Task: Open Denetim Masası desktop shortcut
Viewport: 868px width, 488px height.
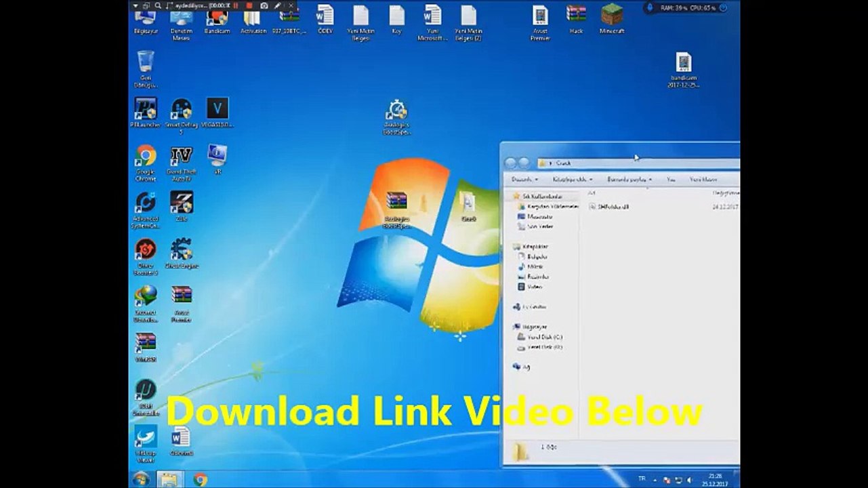Action: click(x=181, y=24)
